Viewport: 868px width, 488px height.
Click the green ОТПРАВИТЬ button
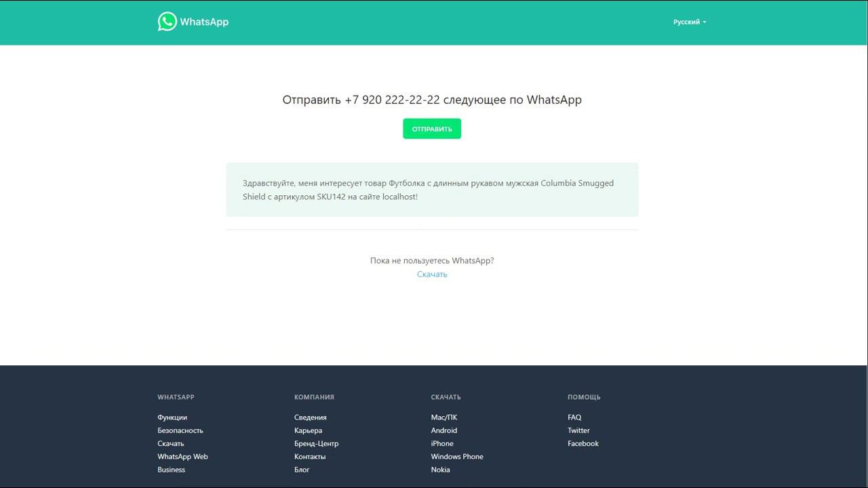tap(432, 129)
